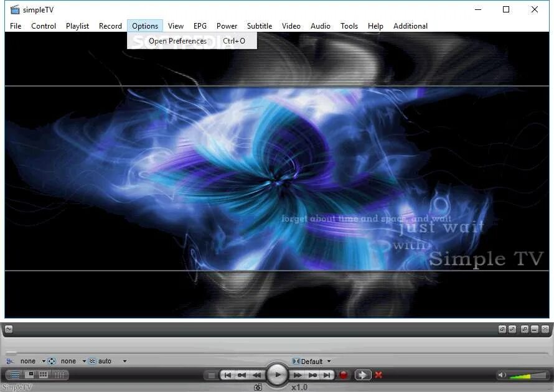Click the SimpleTV status bar text
The image size is (554, 392).
[x=17, y=388]
